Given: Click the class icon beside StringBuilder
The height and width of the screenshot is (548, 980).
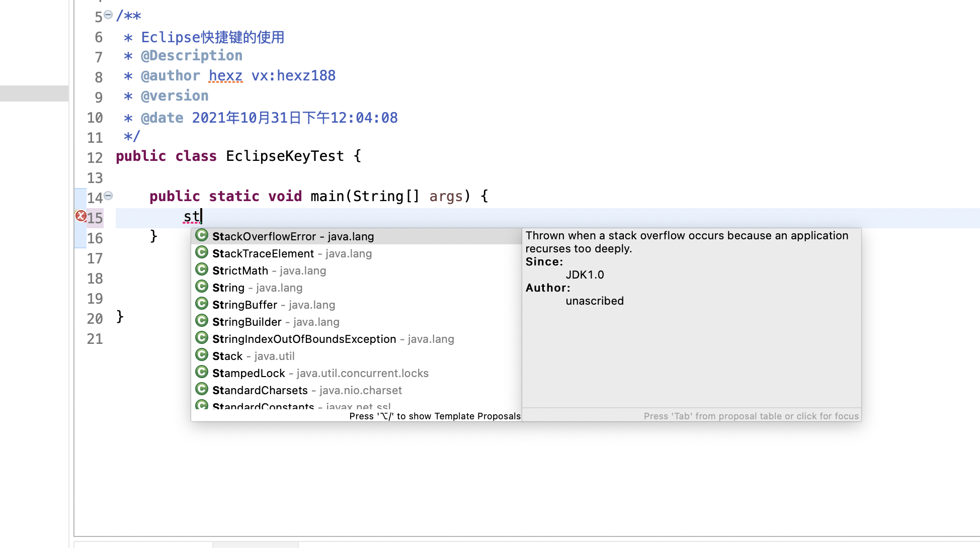Looking at the screenshot, I should tap(202, 321).
